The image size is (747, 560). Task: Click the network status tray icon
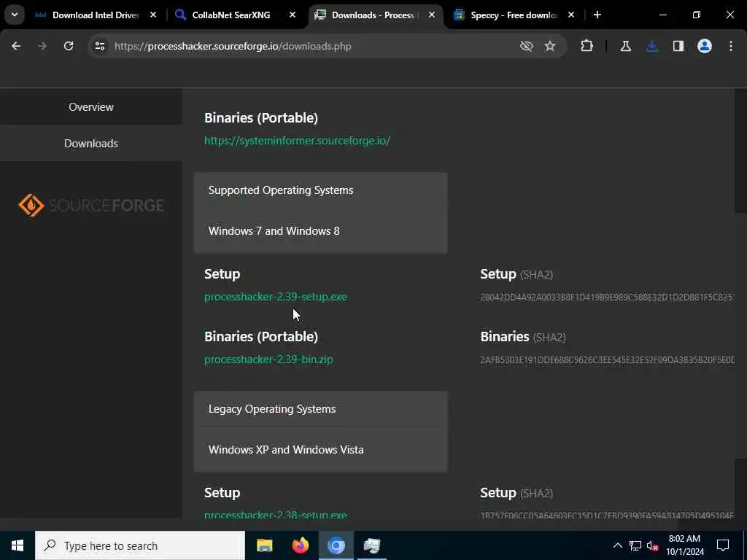[635, 545]
